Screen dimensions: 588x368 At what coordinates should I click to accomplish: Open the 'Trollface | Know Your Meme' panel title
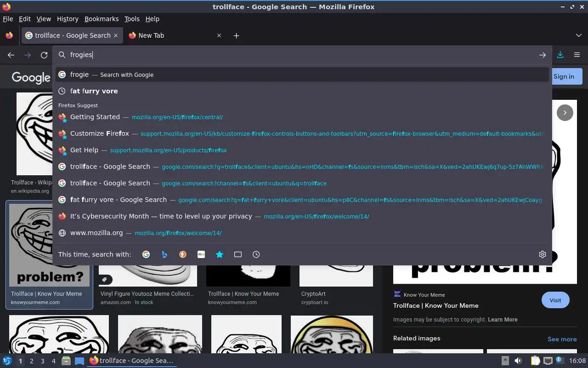point(435,305)
